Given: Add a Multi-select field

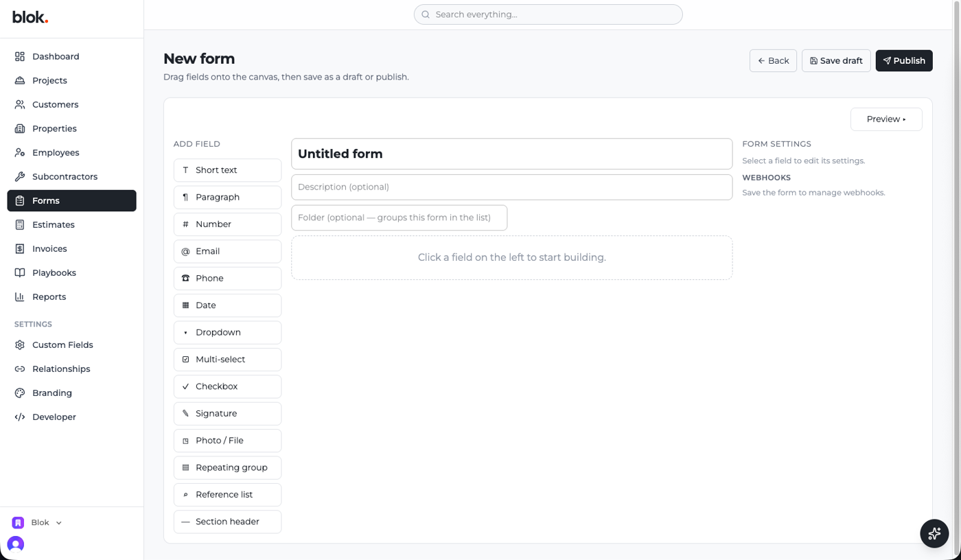Looking at the screenshot, I should [227, 360].
